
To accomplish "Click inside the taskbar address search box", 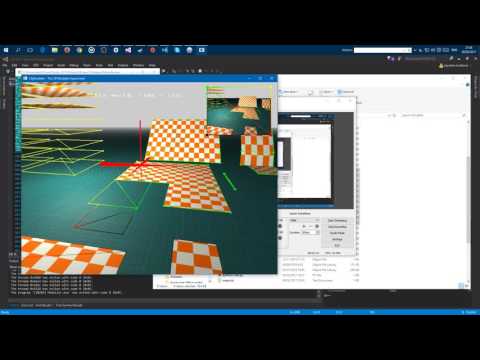I will coord(382,50).
